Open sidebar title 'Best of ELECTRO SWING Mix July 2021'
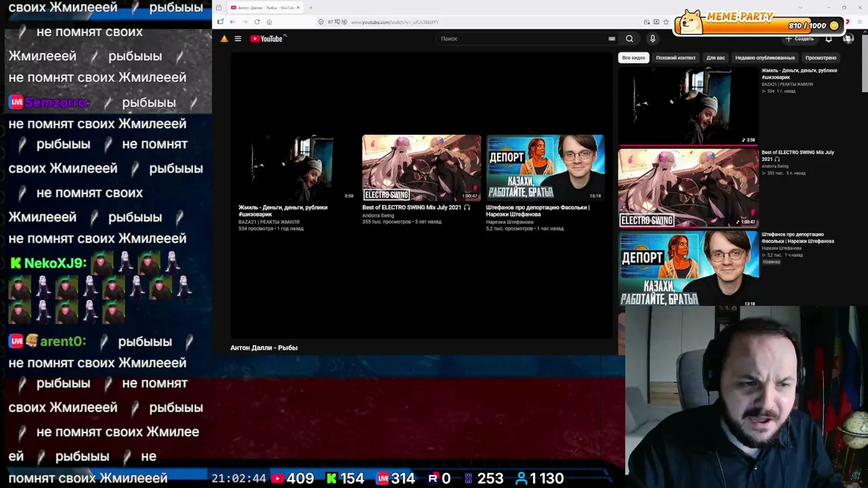 797,156
